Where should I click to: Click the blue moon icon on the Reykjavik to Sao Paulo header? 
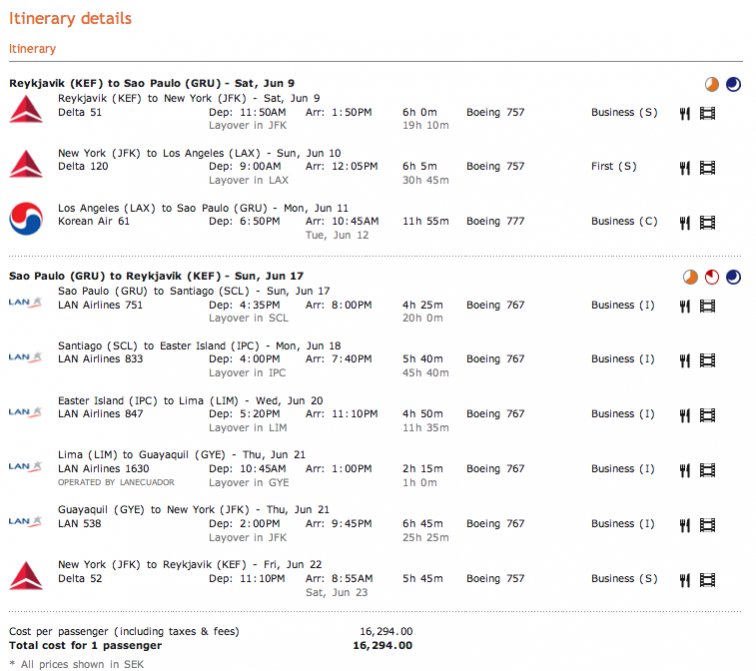pyautogui.click(x=733, y=85)
